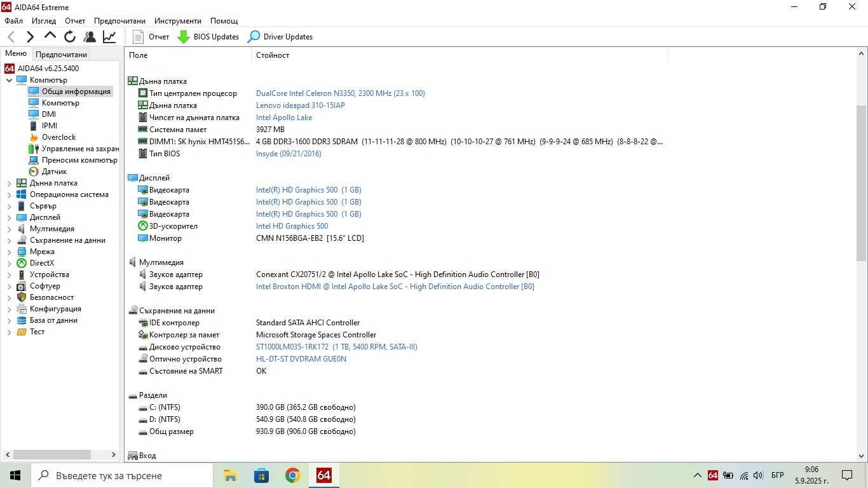Click the Отчет toolbar button

pyautogui.click(x=151, y=37)
